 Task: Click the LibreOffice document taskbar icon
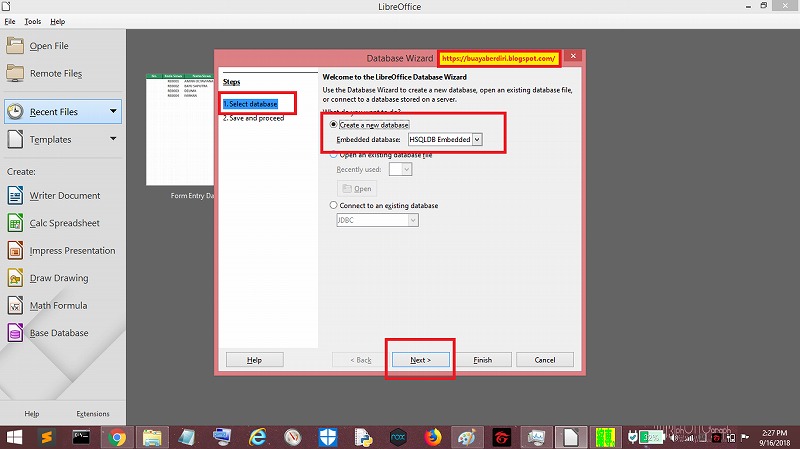point(570,438)
